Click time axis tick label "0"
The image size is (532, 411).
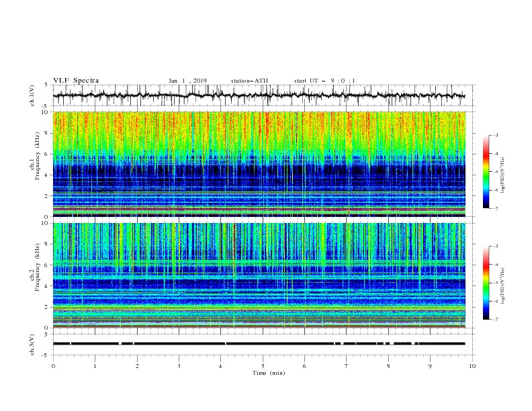[x=53, y=366]
